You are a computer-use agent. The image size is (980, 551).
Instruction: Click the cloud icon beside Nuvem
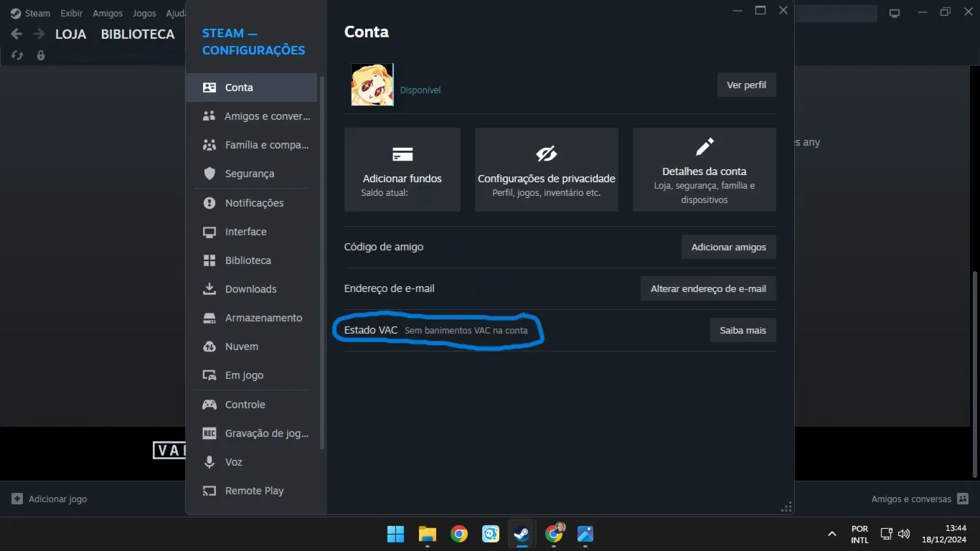coord(209,347)
